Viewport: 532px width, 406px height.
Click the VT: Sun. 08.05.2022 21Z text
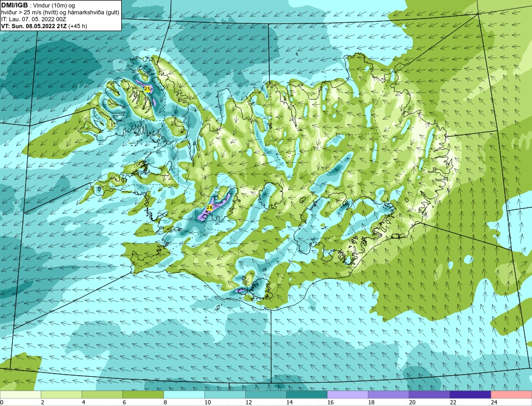tap(34, 26)
